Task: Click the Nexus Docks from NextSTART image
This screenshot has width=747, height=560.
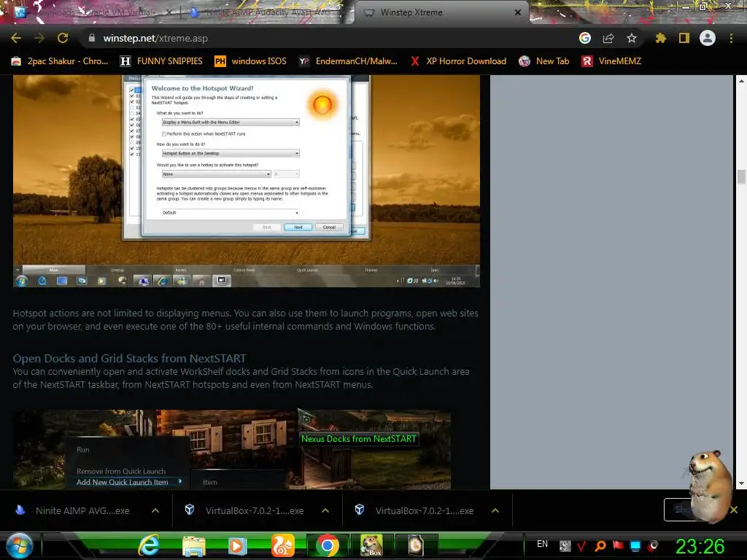Action: click(231, 449)
